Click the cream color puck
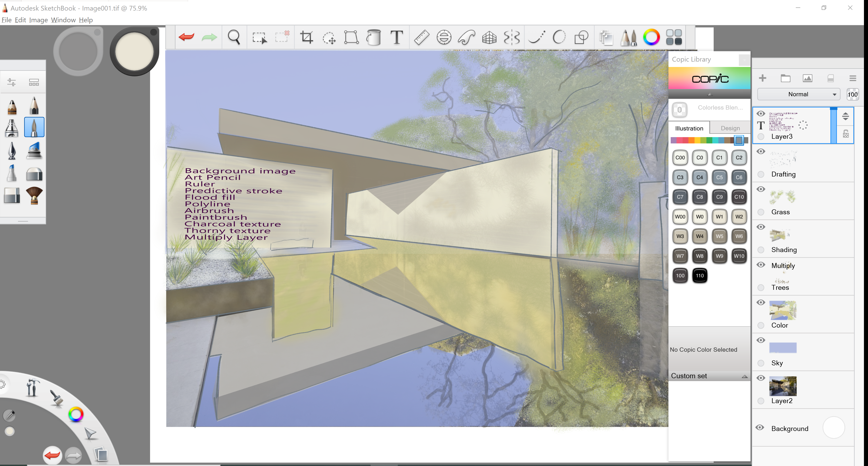Image resolution: width=868 pixels, height=466 pixels. (x=134, y=51)
